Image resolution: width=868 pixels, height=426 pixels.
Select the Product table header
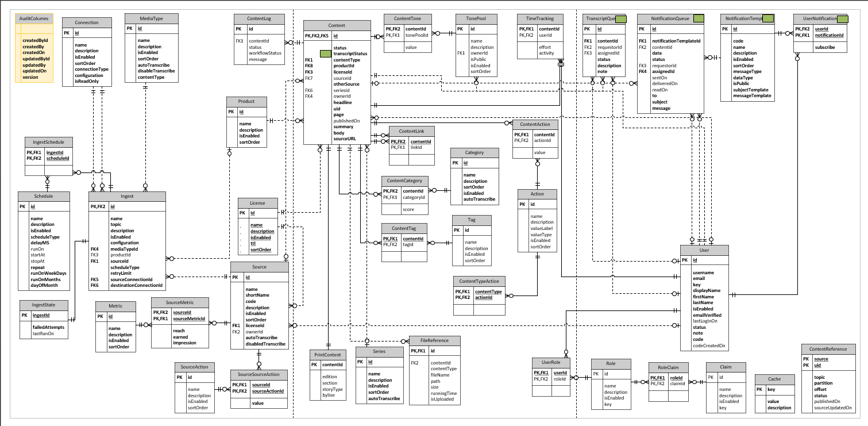(246, 101)
